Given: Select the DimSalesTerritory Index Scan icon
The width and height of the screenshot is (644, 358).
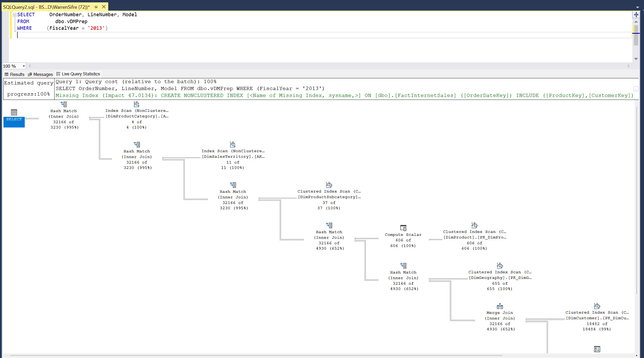Looking at the screenshot, I should pos(233,144).
